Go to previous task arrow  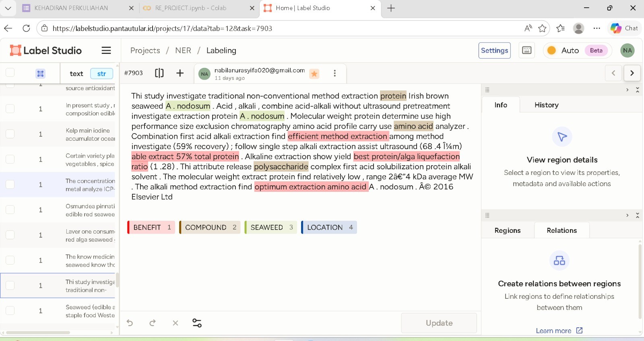point(613,73)
